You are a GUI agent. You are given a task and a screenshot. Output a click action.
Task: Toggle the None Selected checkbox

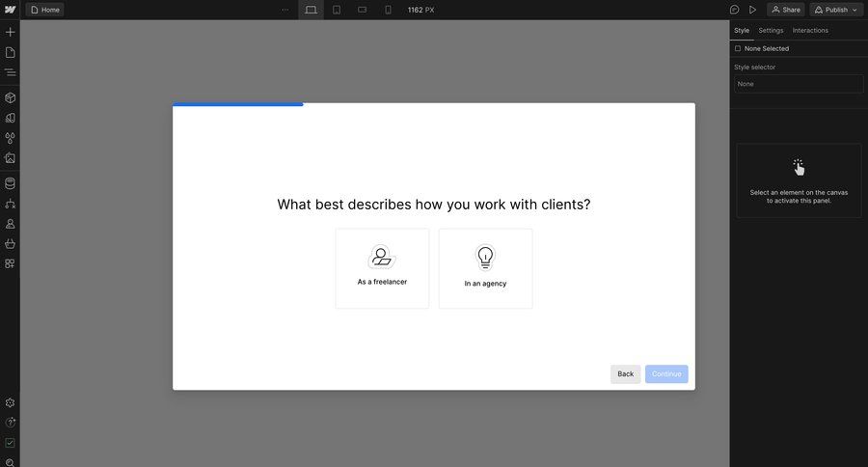pyautogui.click(x=738, y=49)
